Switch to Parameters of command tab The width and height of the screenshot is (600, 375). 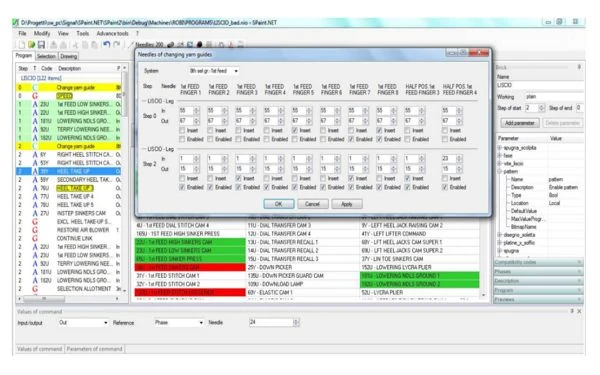[95, 349]
